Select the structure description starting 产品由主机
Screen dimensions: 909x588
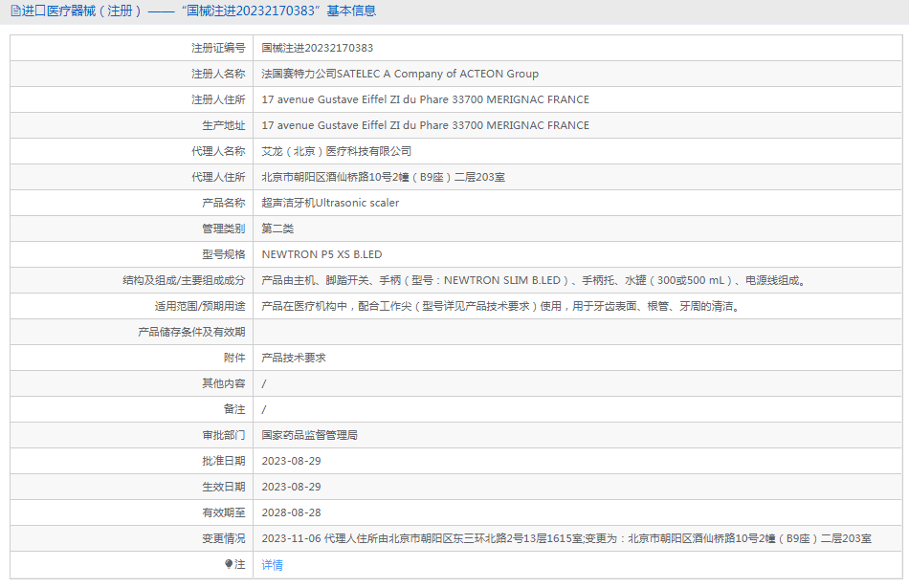[x=533, y=280]
